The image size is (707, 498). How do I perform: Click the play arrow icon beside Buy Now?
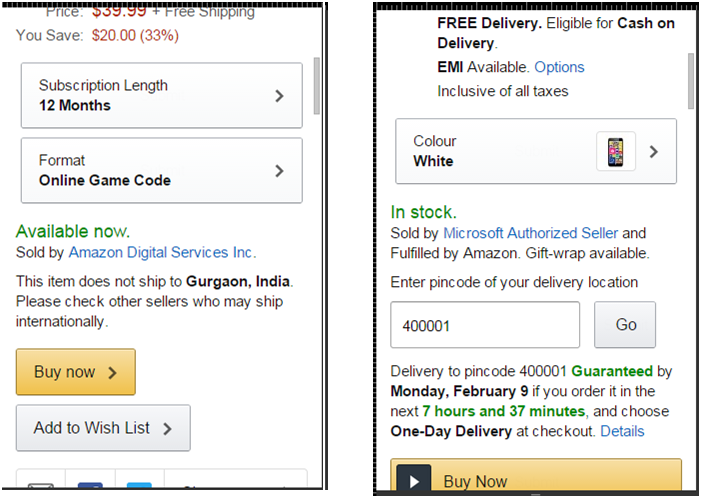click(413, 481)
